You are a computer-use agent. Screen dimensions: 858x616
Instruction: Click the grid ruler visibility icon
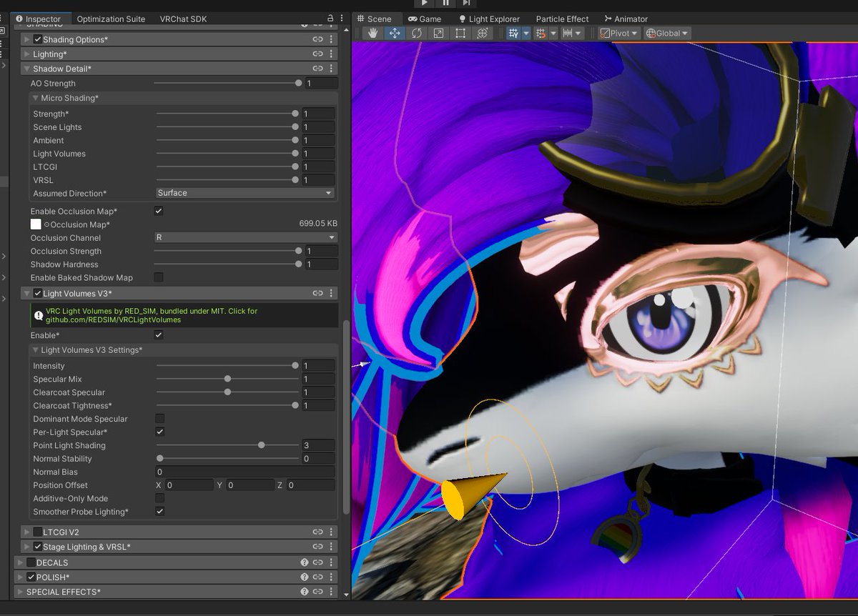click(x=568, y=33)
